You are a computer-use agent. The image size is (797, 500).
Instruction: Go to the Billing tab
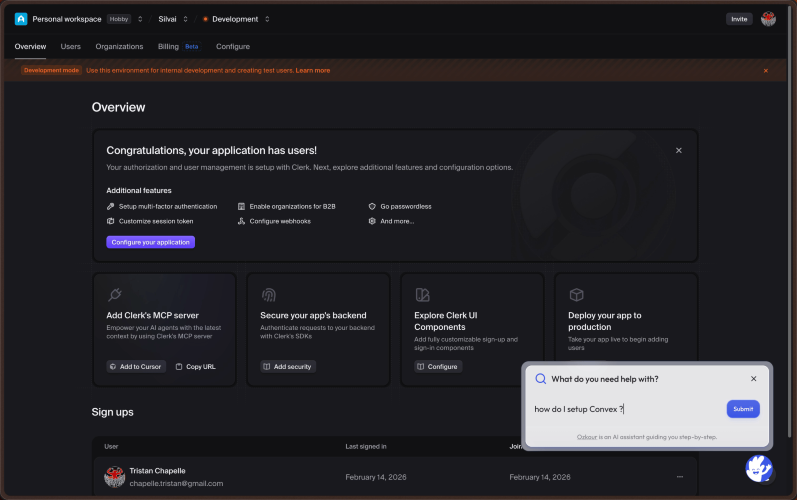click(168, 46)
